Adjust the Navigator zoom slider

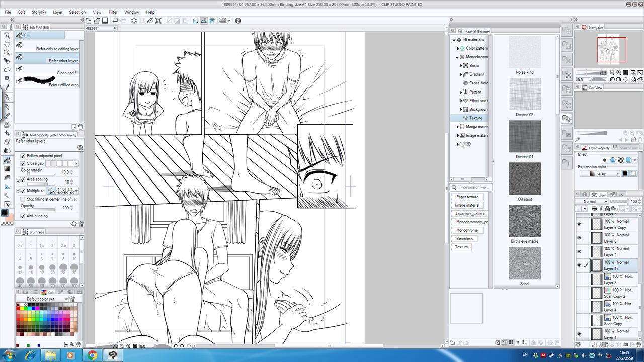click(591, 72)
